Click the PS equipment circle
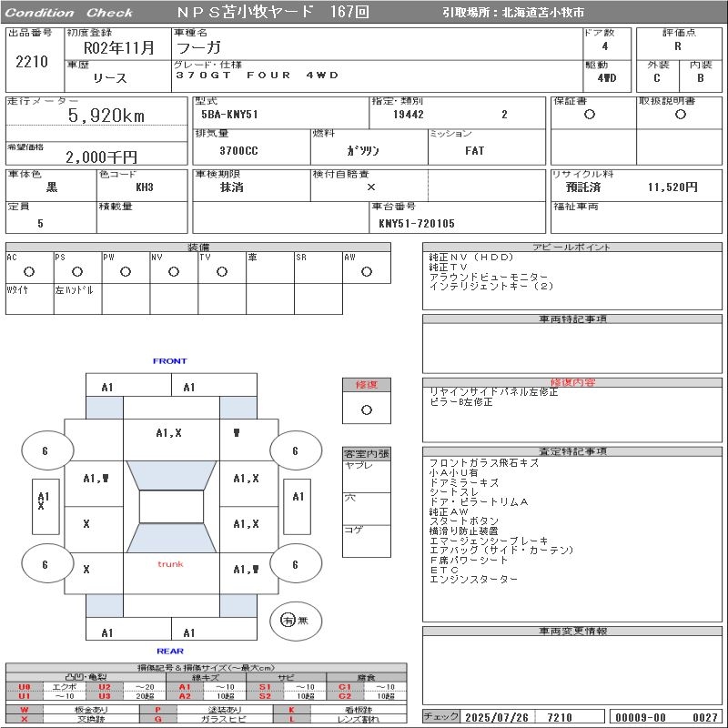This screenshot has height=728, width=728. tap(77, 271)
